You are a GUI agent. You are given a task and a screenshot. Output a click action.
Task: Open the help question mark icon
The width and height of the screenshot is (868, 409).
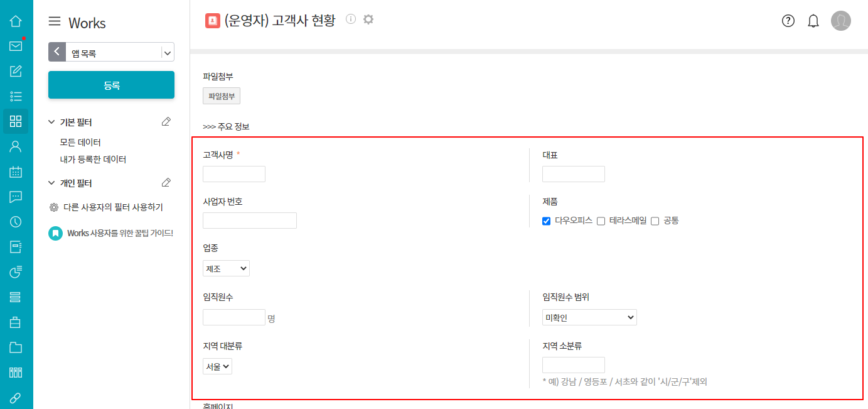point(788,21)
